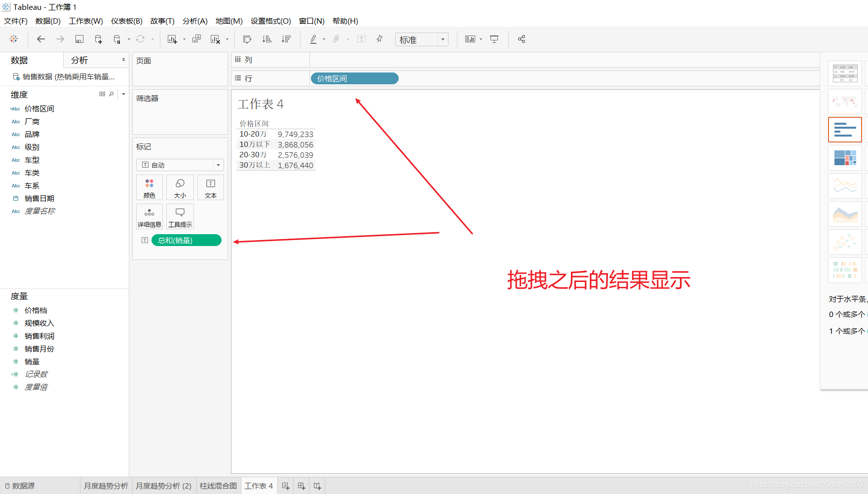Swap rows and columns icon

pos(247,39)
